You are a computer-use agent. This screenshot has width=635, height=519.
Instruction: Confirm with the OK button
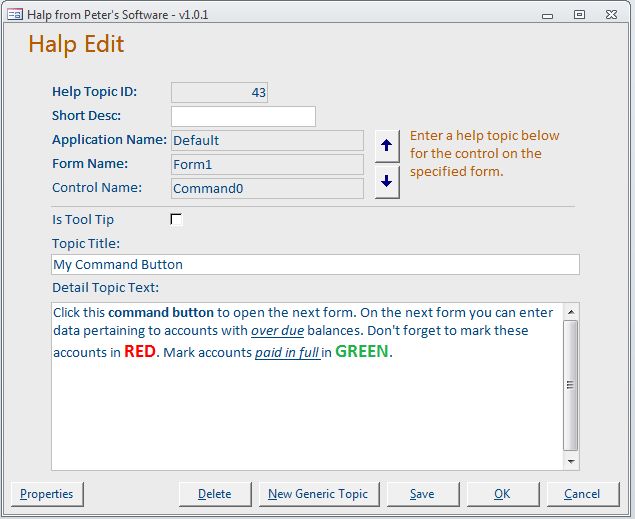[503, 494]
